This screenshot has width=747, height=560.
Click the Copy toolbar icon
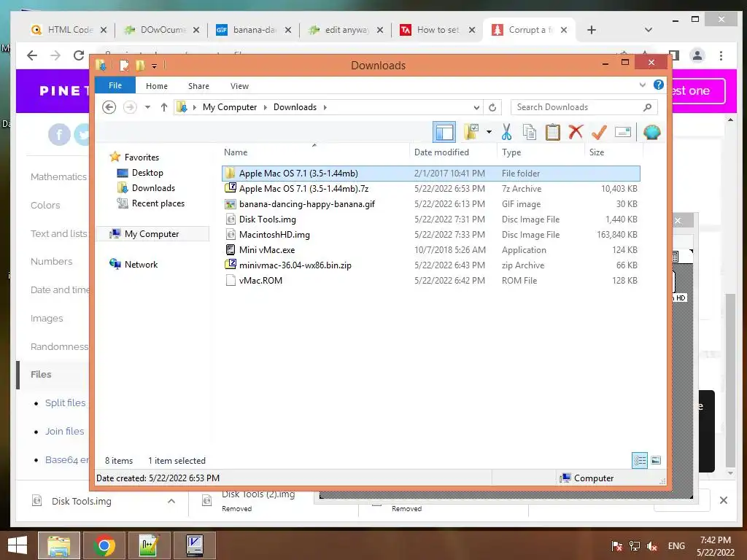(530, 132)
